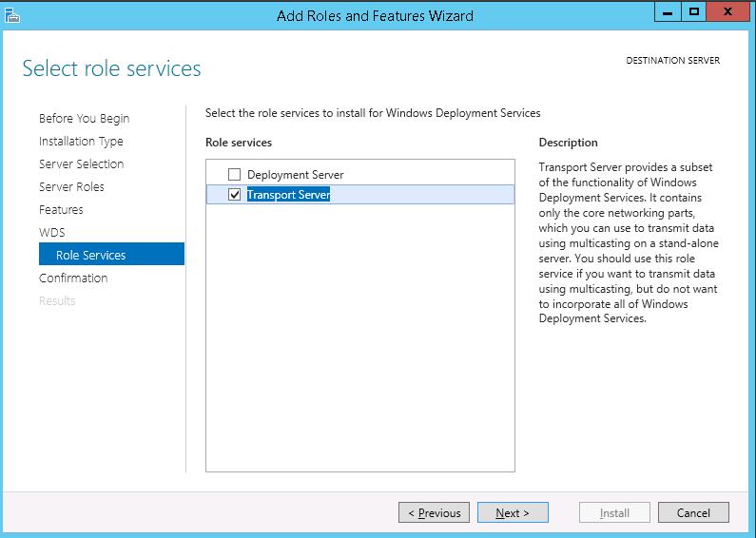
Task: Uncheck the Transport Server checkbox
Action: (234, 194)
